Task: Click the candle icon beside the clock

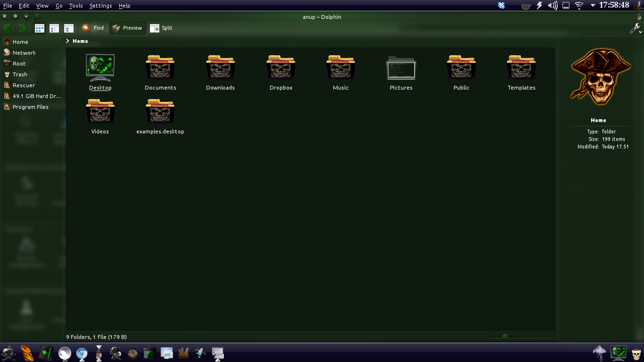Action: click(x=638, y=6)
